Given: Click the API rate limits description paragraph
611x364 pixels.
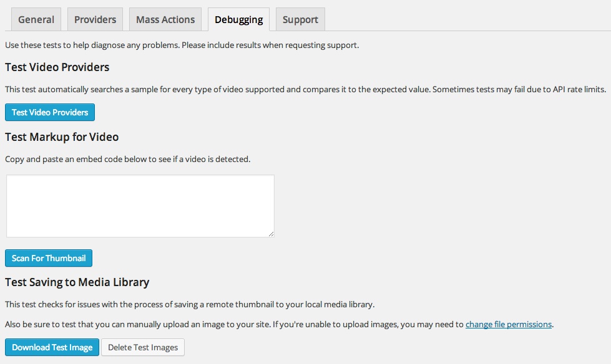Looking at the screenshot, I should click(306, 90).
